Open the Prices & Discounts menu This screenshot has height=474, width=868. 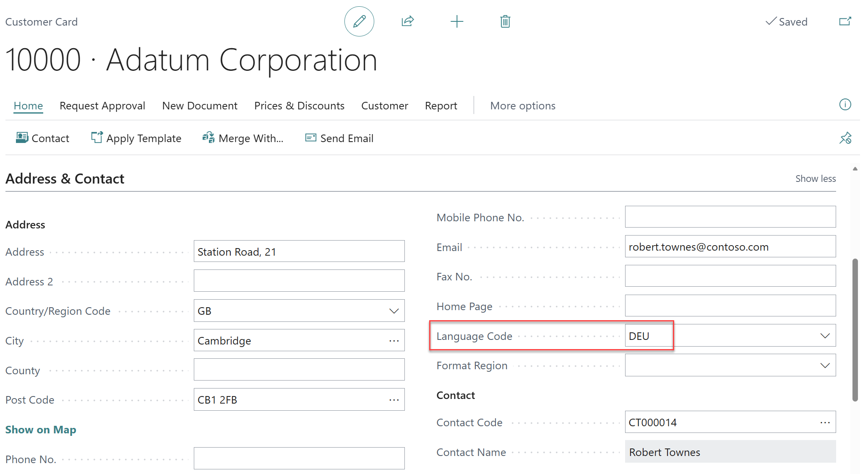(x=299, y=106)
